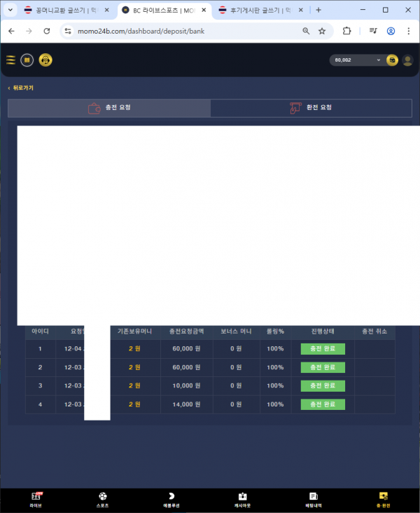420x513 pixels.
Task: Open the Chrome extensions puzzle icon
Action: 347,31
